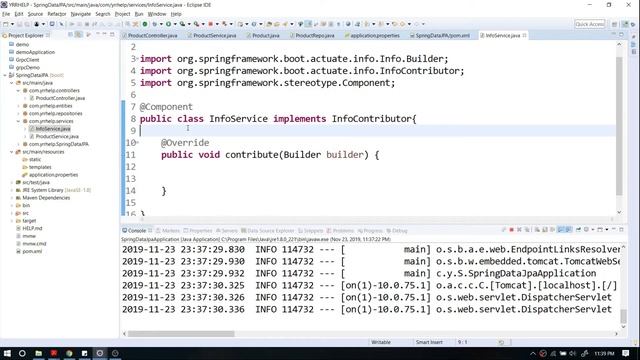Viewport: 640px width, 360px height.
Task: Expand com.yrrhelp.entities package
Action: tap(18, 106)
